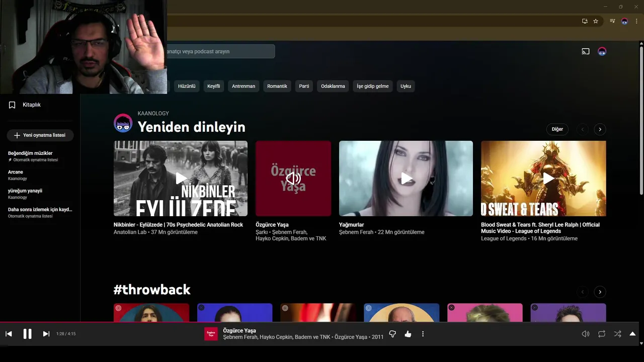Select the İşe gidip gelme chip
Screen dimensions: 644x362
click(373, 86)
